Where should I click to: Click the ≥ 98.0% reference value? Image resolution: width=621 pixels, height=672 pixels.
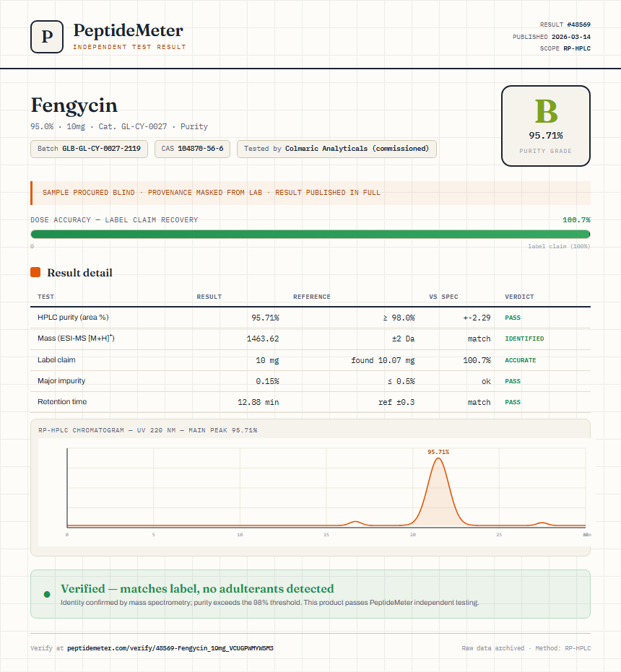[399, 318]
